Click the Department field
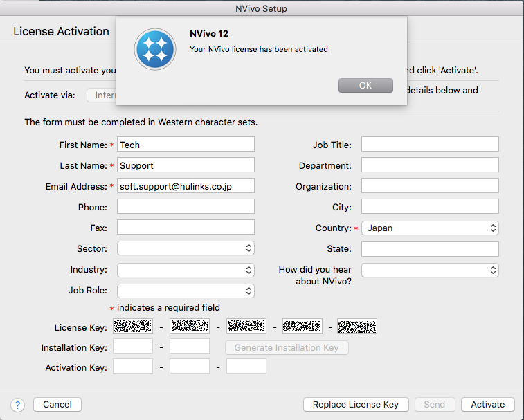Image resolution: width=524 pixels, height=420 pixels. 430,165
